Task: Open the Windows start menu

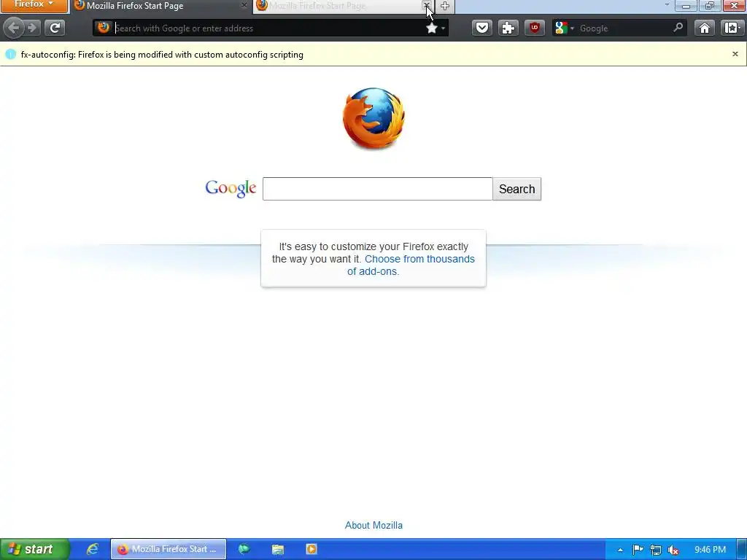Action: [35, 549]
